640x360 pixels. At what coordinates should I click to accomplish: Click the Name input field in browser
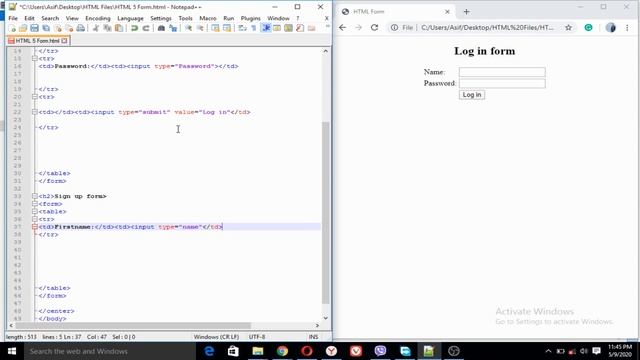pyautogui.click(x=502, y=72)
